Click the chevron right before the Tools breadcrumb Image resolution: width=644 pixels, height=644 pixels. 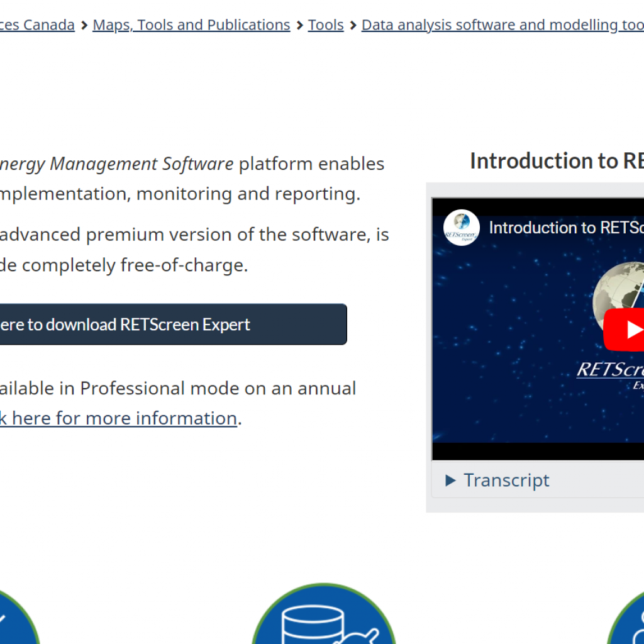pos(299,25)
